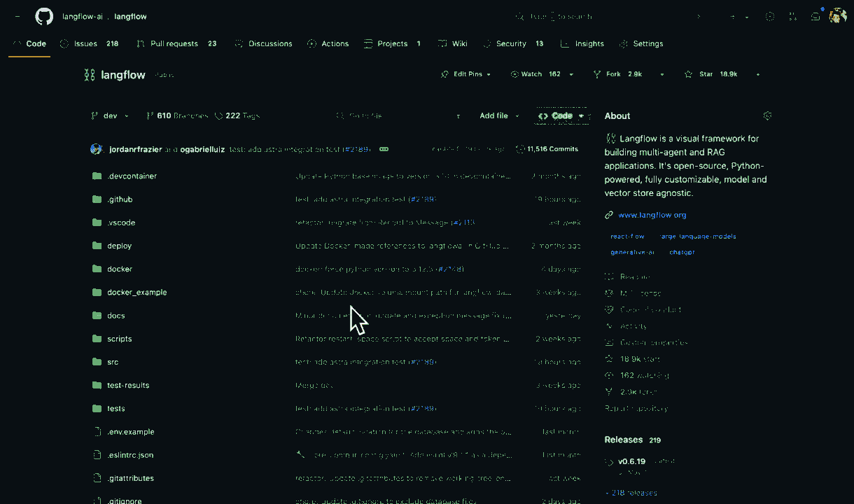
Task: Click the .eslintrc.json file icon
Action: tap(97, 455)
